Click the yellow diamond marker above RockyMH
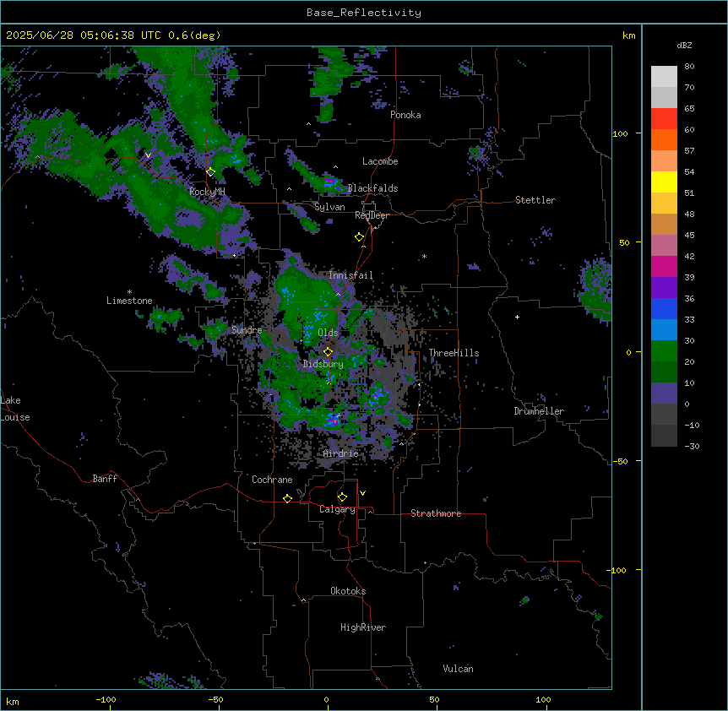728x711 pixels. (210, 172)
